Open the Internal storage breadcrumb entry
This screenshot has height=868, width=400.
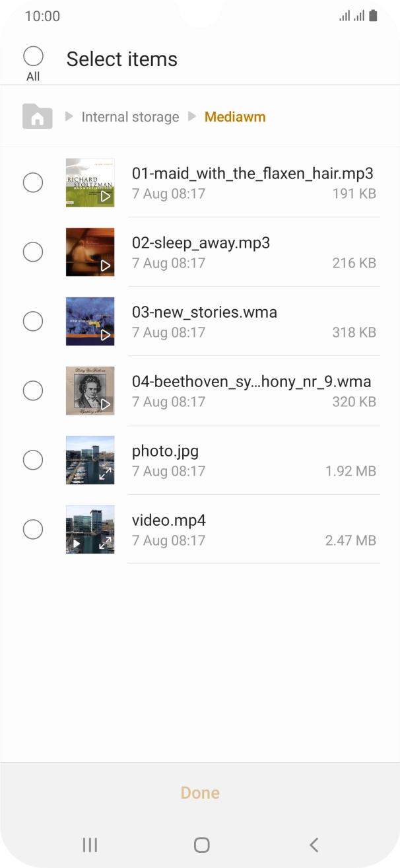(130, 116)
